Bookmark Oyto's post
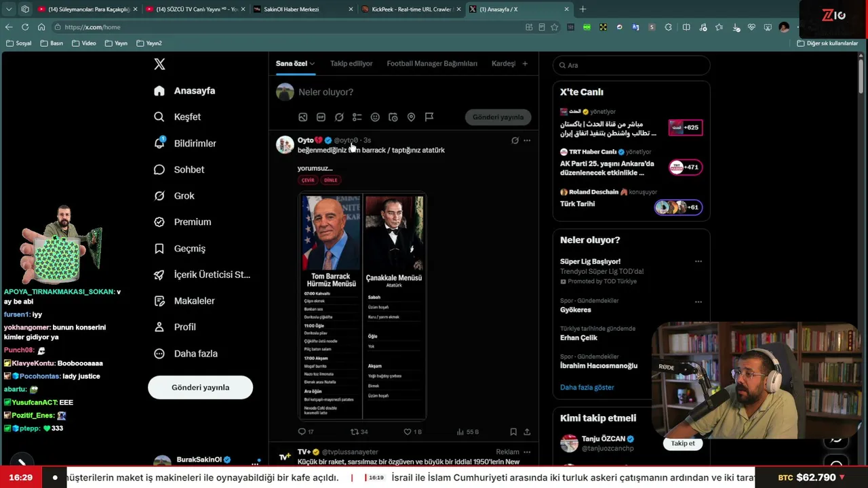868x488 pixels. pos(513,432)
